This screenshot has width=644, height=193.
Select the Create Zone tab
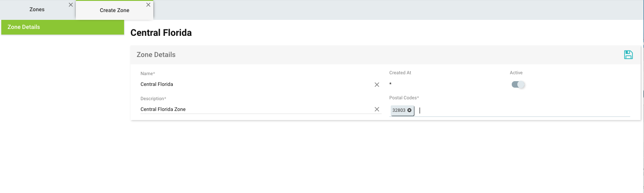(x=114, y=10)
